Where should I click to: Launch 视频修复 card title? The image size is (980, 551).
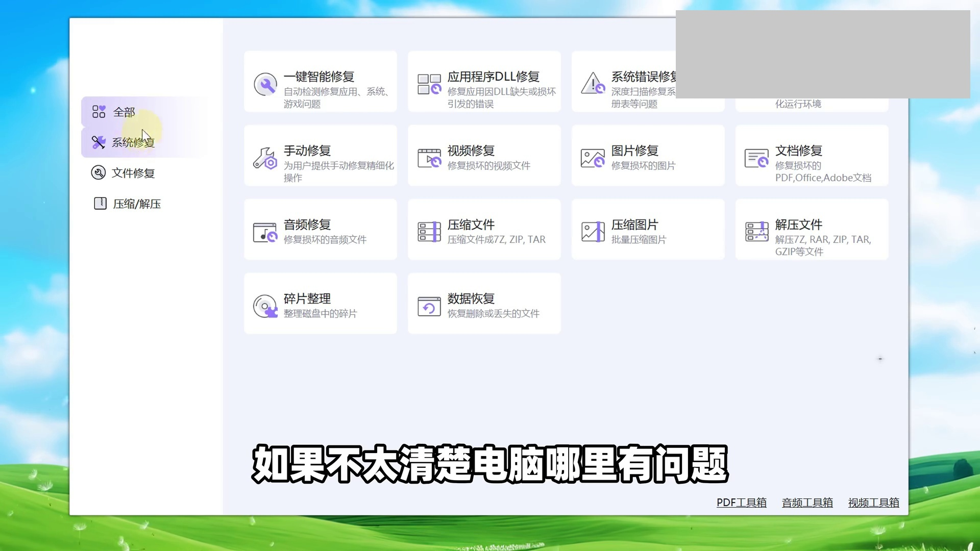471,151
